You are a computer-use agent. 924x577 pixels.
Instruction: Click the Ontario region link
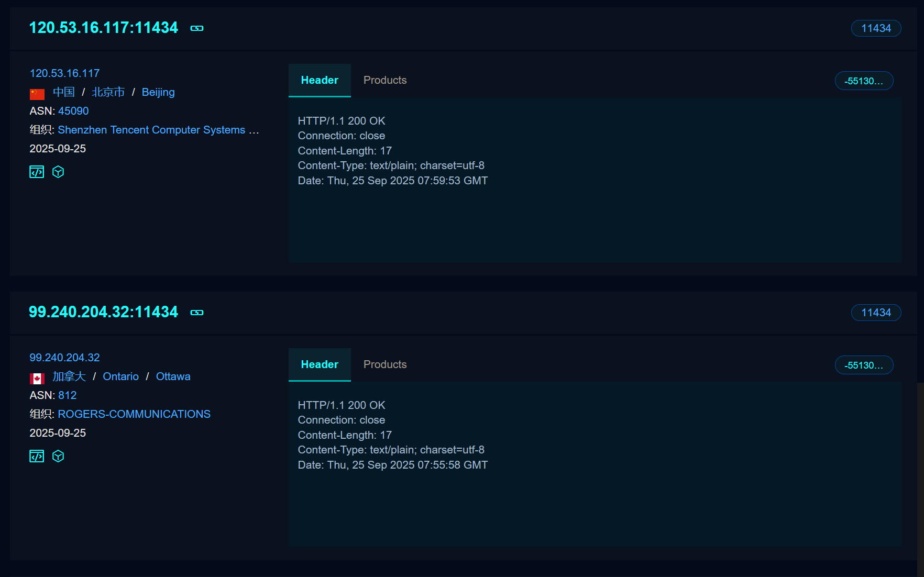pos(120,376)
